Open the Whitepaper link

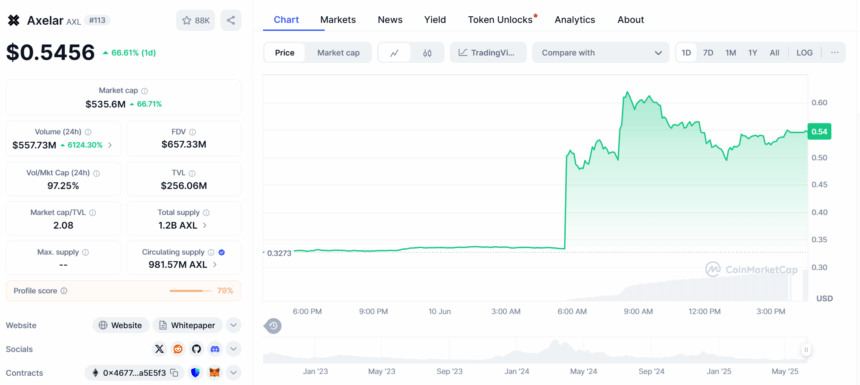point(188,325)
